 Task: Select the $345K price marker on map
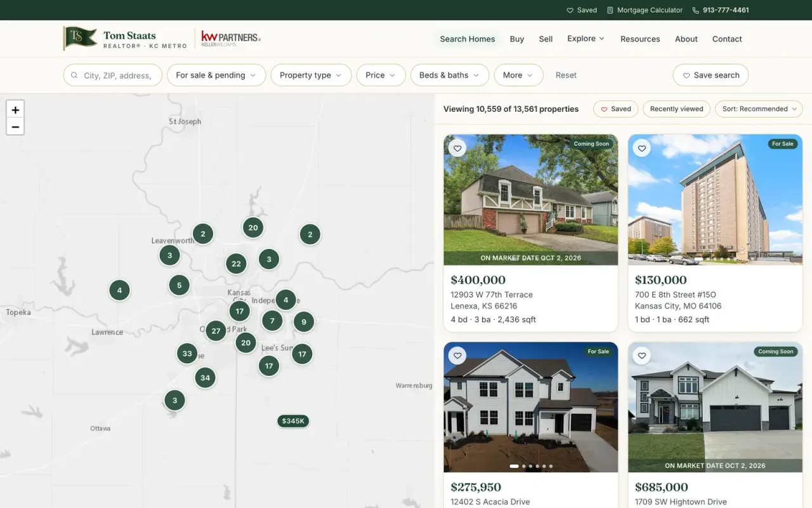(x=293, y=421)
